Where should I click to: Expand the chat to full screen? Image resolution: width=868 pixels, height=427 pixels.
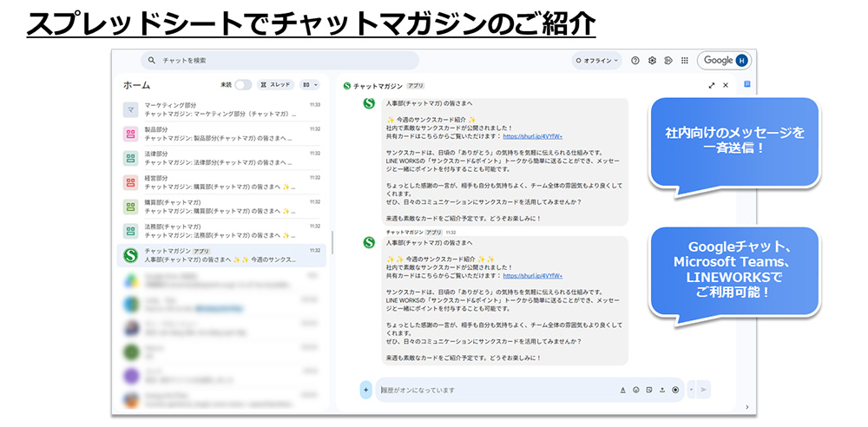coord(712,85)
